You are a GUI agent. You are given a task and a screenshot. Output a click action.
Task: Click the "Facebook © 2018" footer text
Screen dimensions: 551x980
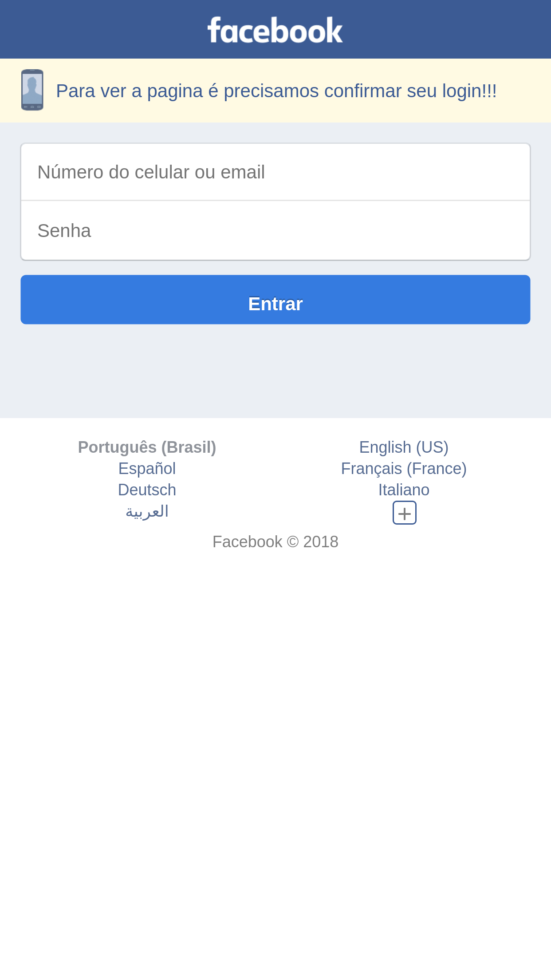[x=275, y=542]
